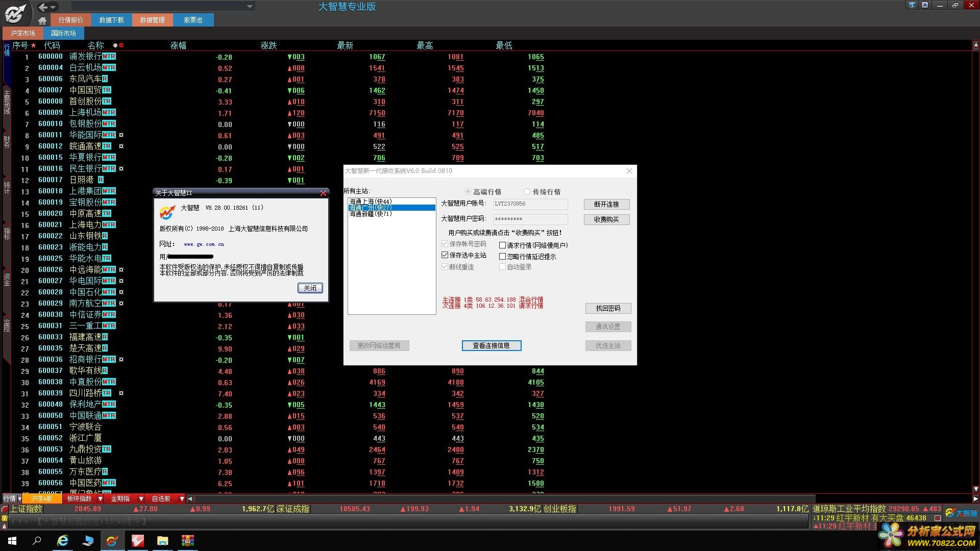This screenshot has width=980, height=551.
Task: Select server 海通新疆(快71) in list
Action: pos(391,214)
